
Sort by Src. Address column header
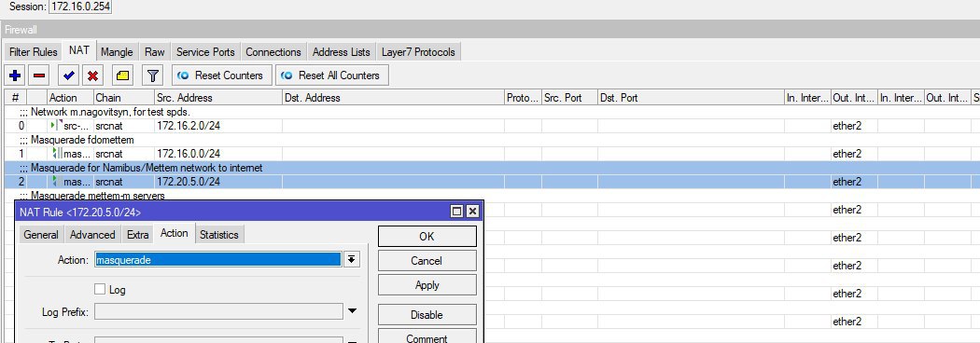pos(218,97)
